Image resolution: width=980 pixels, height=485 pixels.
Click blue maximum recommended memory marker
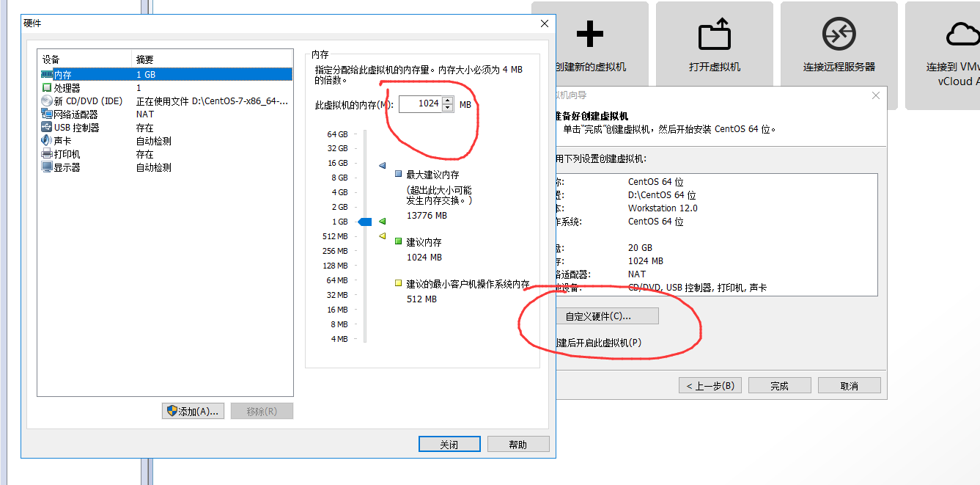[382, 166]
